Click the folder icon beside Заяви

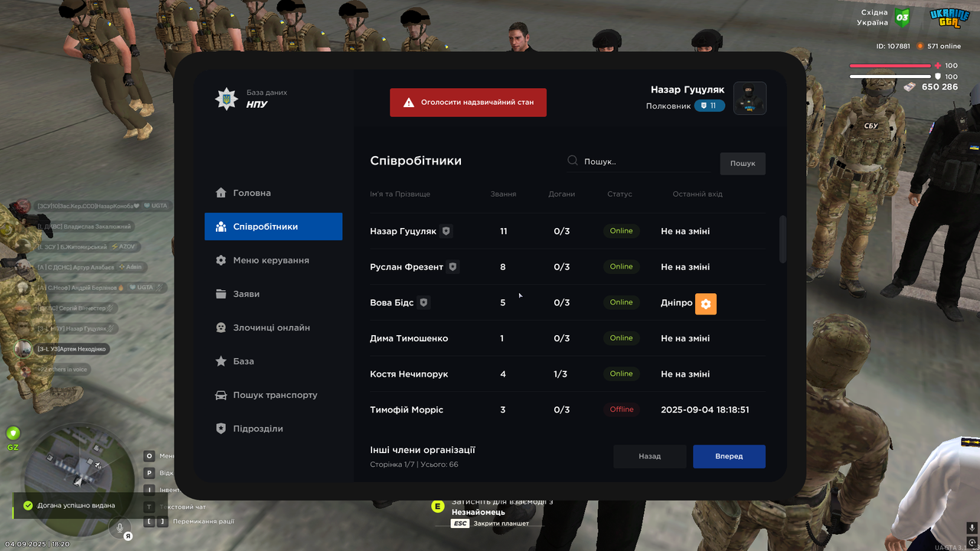(220, 294)
